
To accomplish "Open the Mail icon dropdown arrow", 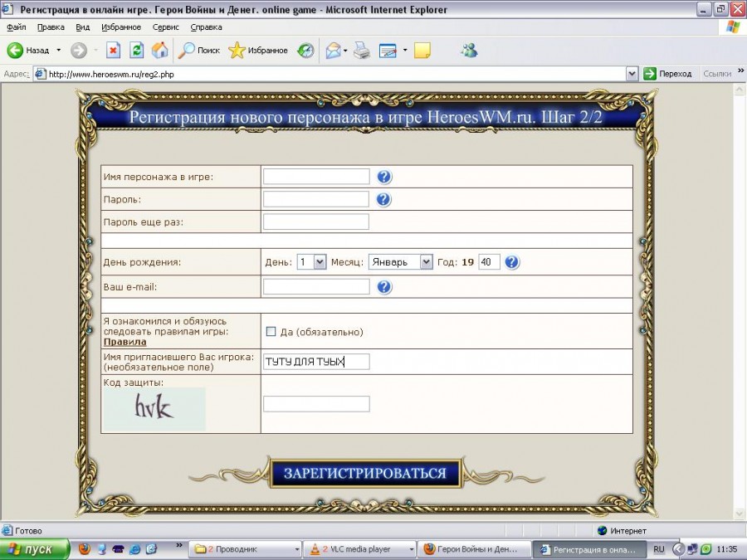I will click(x=345, y=50).
